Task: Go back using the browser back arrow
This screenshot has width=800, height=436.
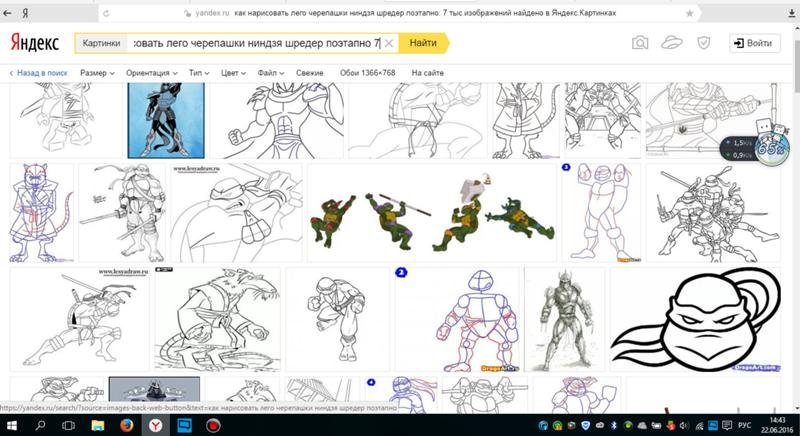Action: [x=9, y=14]
